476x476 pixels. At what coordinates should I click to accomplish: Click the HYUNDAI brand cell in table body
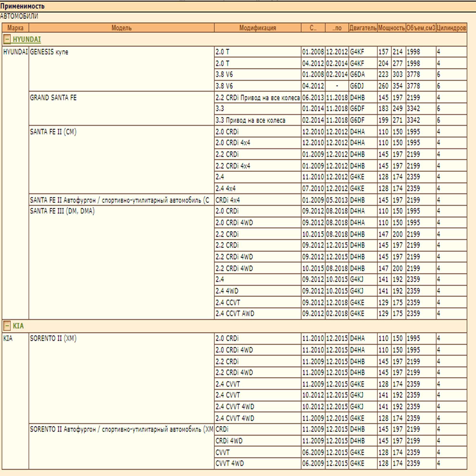[x=15, y=182]
